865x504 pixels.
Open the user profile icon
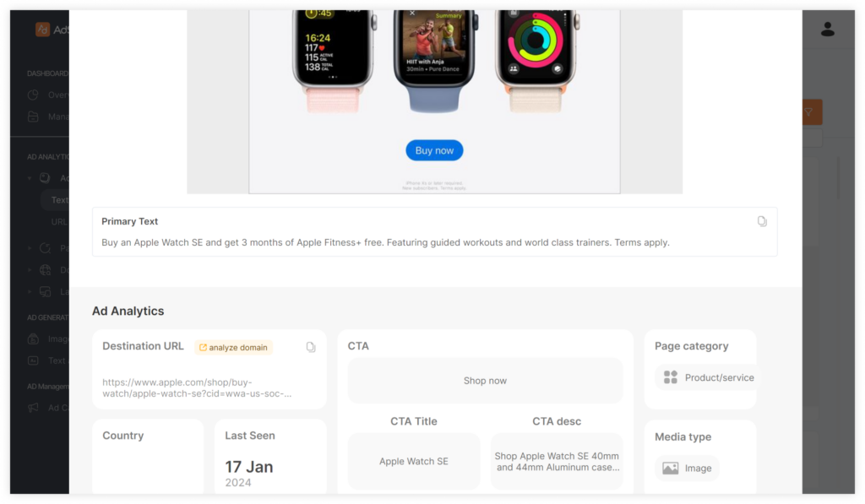[827, 30]
